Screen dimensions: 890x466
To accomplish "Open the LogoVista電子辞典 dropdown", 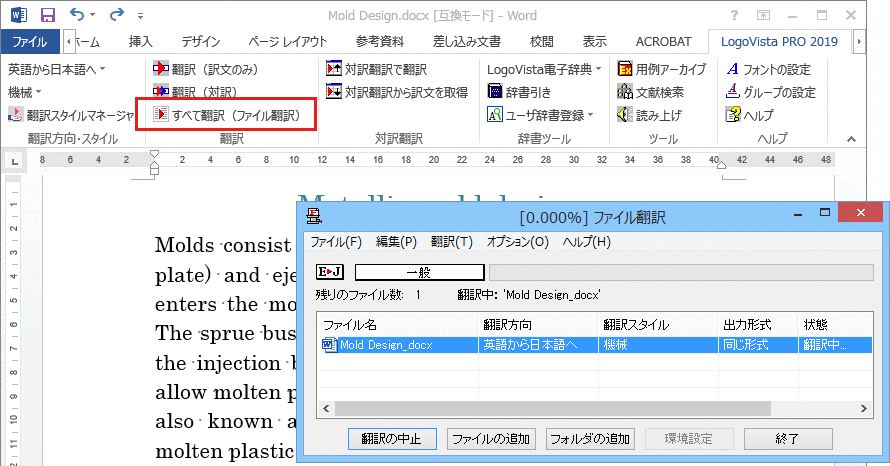I will (544, 69).
